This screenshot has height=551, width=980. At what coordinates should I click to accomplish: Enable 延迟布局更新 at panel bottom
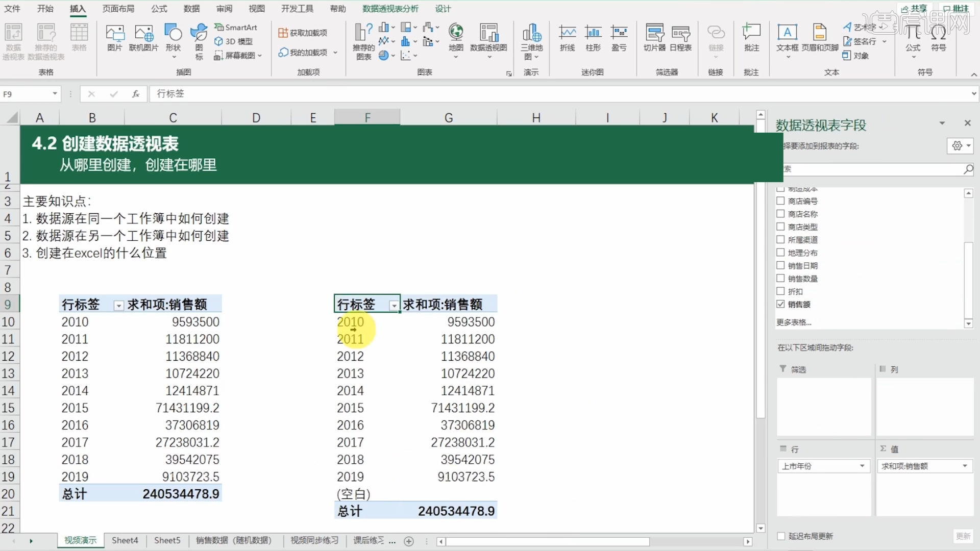coord(781,536)
